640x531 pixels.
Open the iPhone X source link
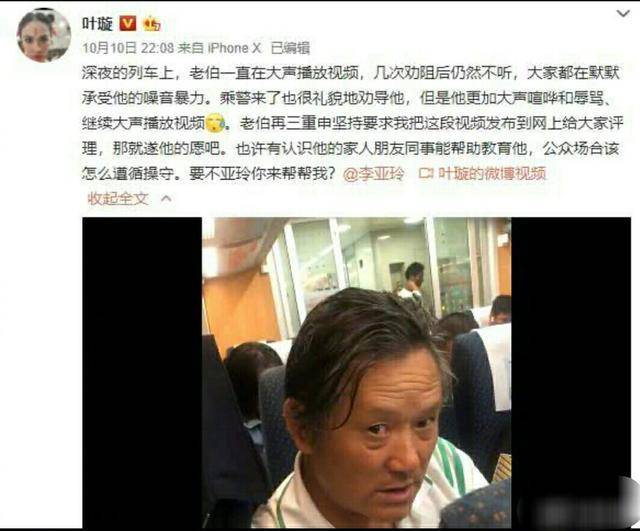(234, 48)
